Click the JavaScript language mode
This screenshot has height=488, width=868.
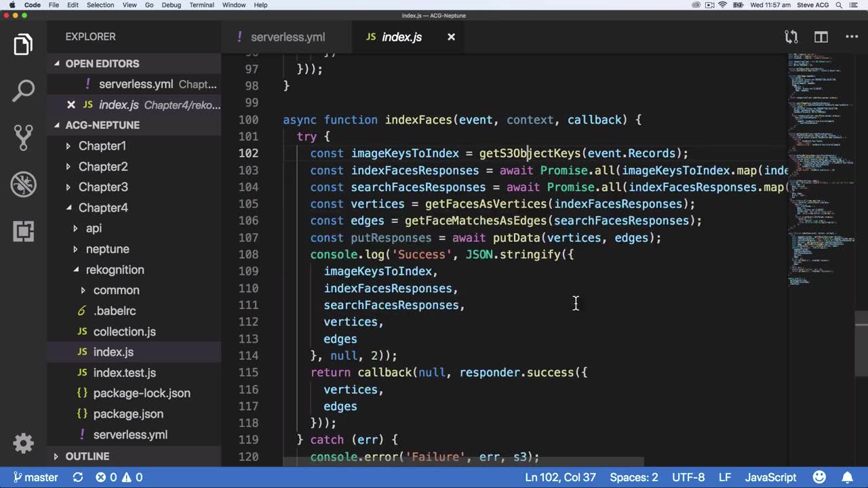(770, 477)
